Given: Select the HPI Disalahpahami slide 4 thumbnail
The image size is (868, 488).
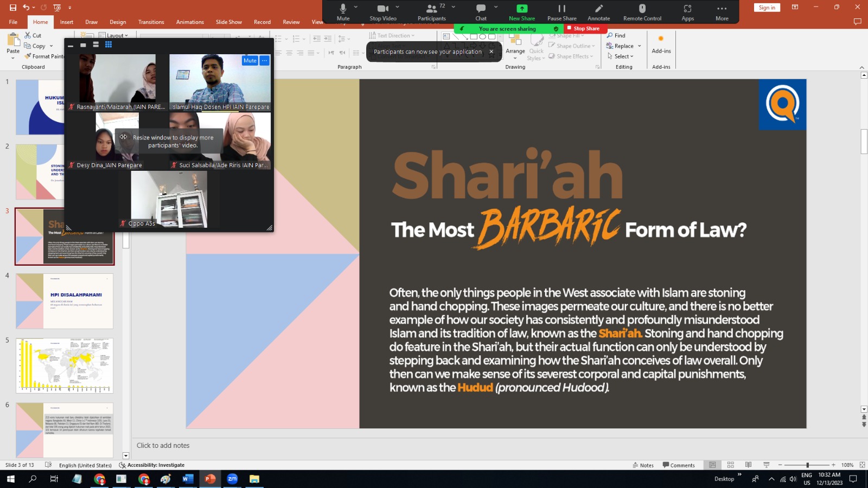Looking at the screenshot, I should [65, 301].
